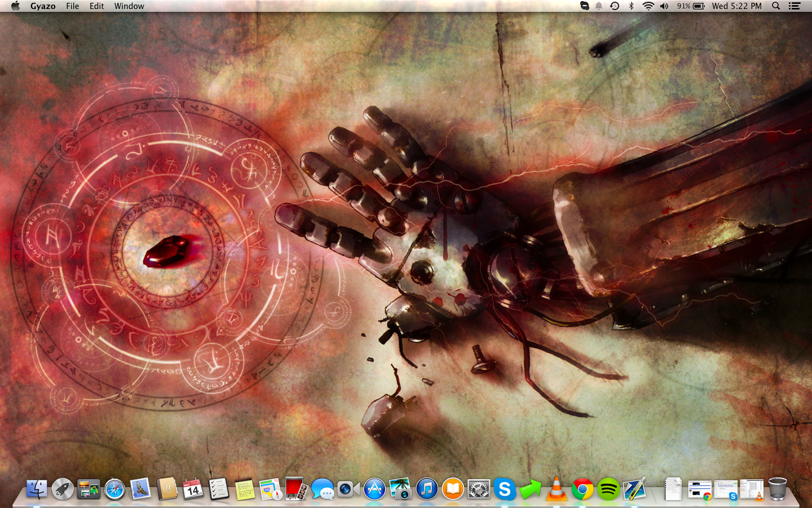This screenshot has height=508, width=812.
Task: Open the text document stack in the Dock
Action: click(x=673, y=489)
